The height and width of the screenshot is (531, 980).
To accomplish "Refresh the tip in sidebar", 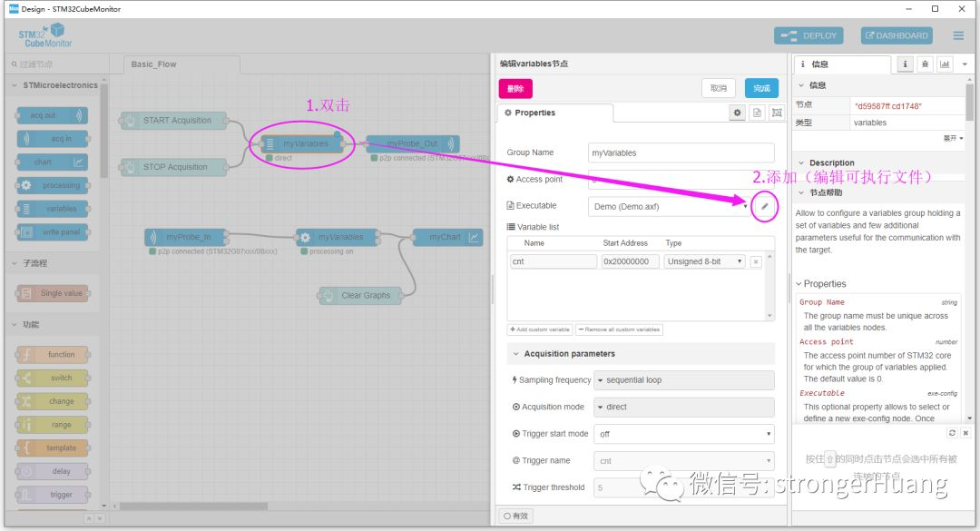I will (952, 433).
